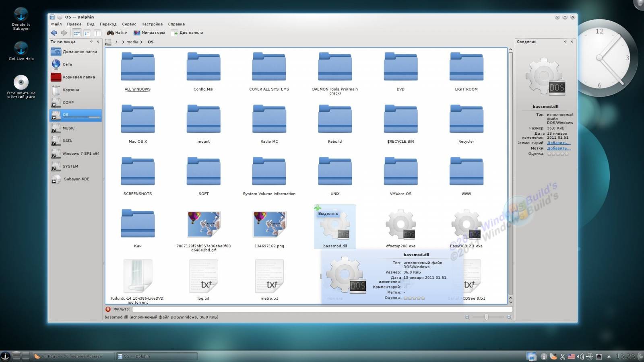Open Корзина trash in the places panel
This screenshot has height=362, width=644.
[x=76, y=90]
